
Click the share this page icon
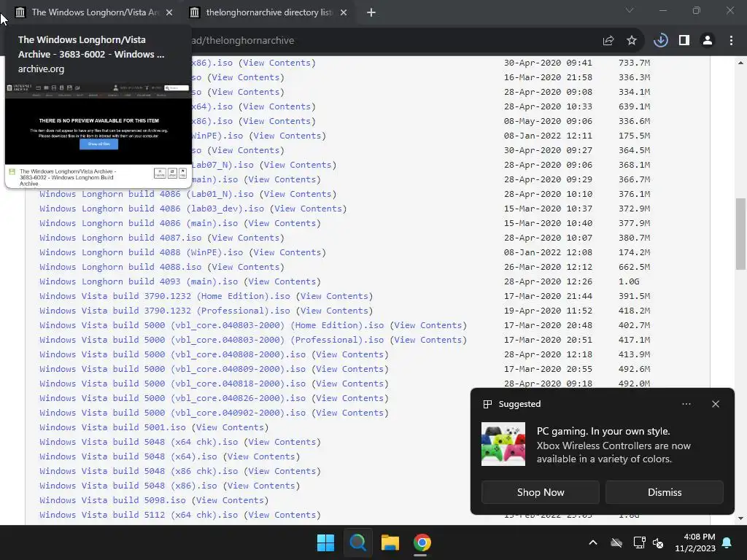608,41
